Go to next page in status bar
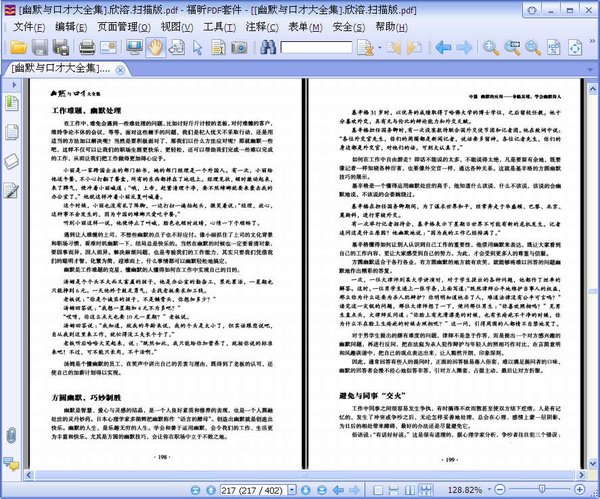600x499 pixels. point(305,490)
